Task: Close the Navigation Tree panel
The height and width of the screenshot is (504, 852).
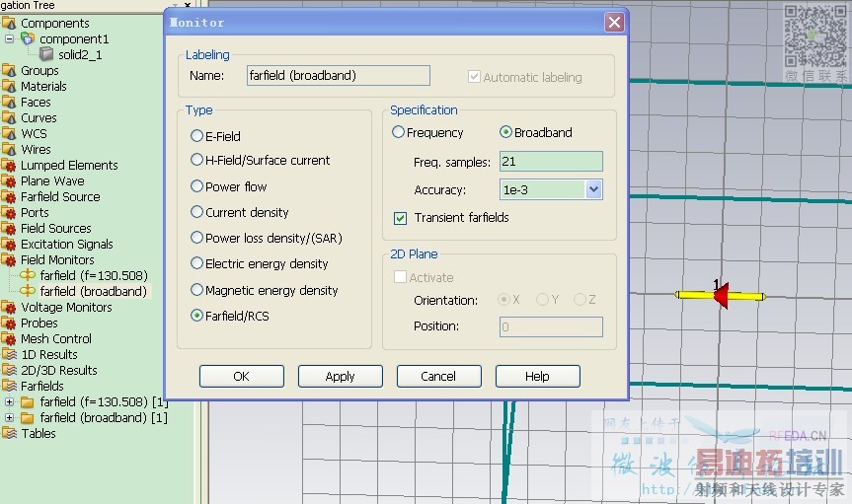Action: click(188, 4)
